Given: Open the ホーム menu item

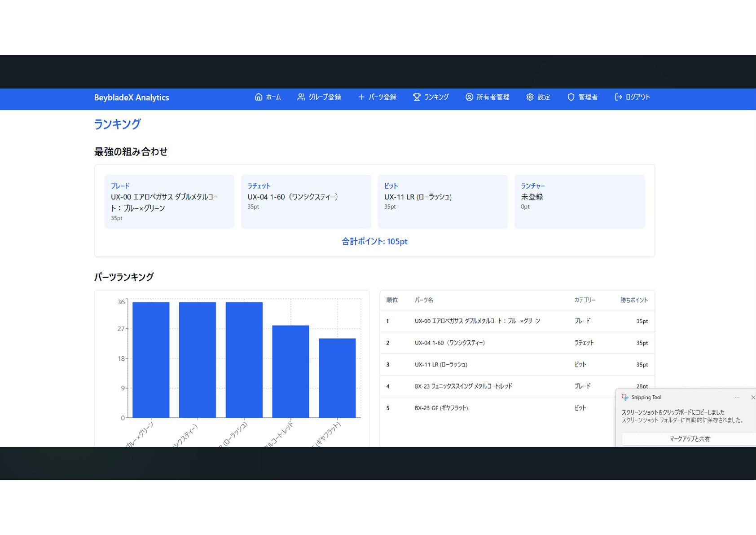Looking at the screenshot, I should 268,97.
